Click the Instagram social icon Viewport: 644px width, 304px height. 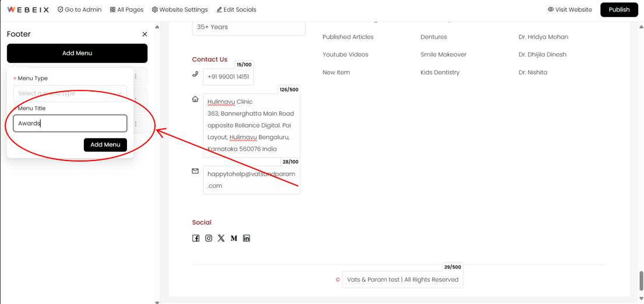(209, 238)
